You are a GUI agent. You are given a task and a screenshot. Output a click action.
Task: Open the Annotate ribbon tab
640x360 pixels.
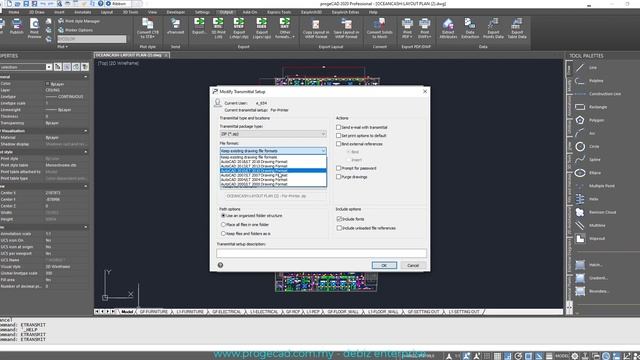click(x=82, y=12)
